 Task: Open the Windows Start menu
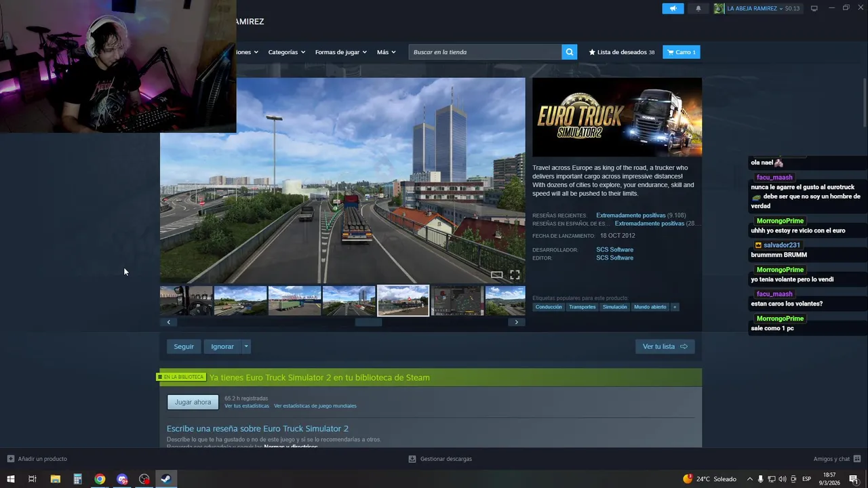(10, 479)
